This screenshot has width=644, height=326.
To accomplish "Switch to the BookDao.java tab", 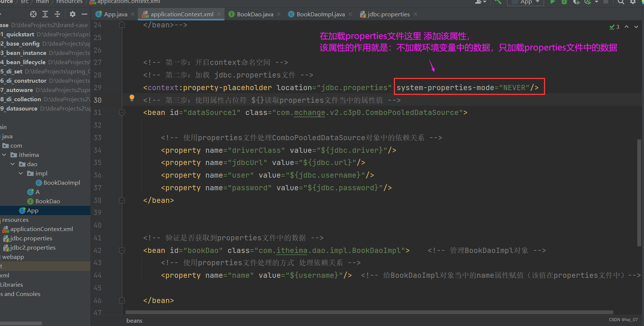I will coord(255,14).
